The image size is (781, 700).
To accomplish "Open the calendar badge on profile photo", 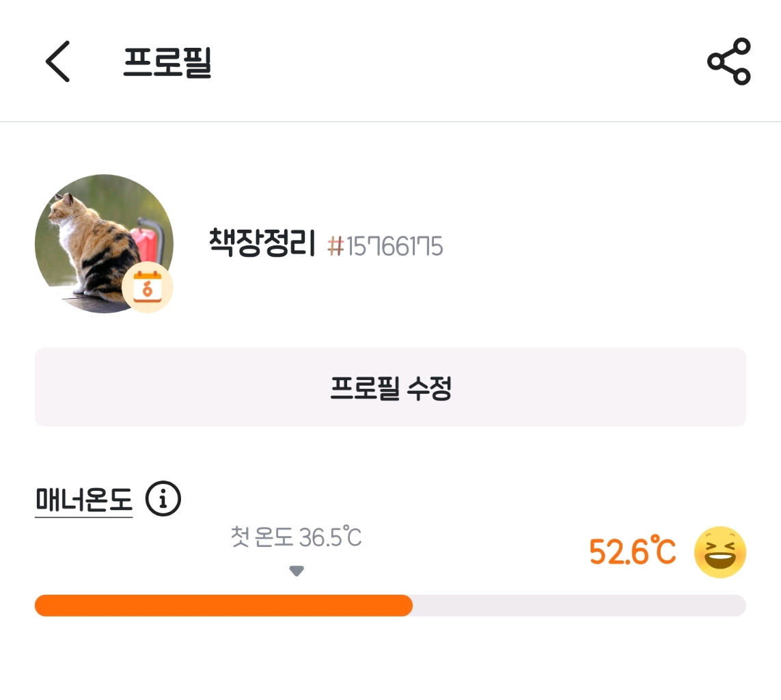I will coord(148,288).
